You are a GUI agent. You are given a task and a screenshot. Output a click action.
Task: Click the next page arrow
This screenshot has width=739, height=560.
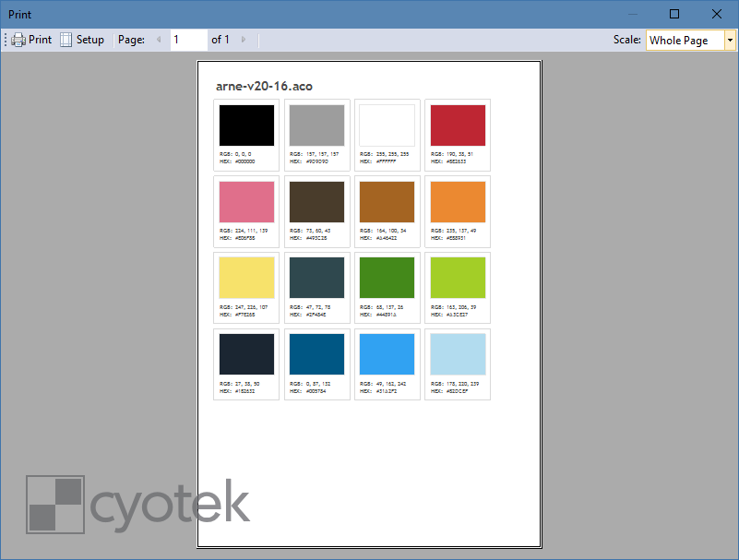click(x=241, y=40)
